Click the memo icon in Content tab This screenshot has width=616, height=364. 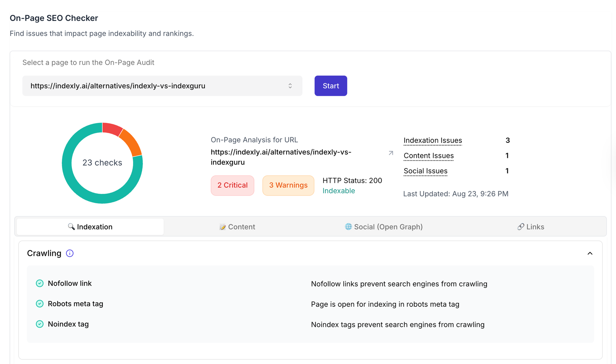pos(222,227)
